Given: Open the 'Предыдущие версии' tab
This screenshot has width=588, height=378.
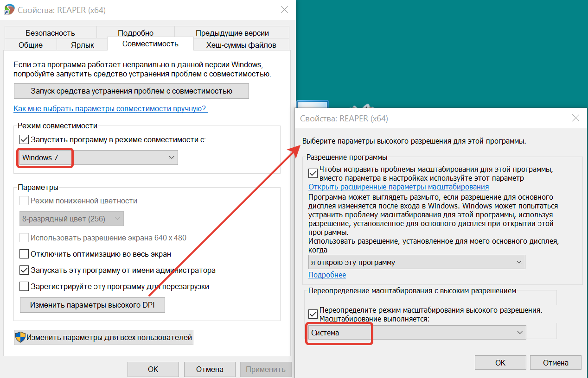Looking at the screenshot, I should (x=232, y=33).
